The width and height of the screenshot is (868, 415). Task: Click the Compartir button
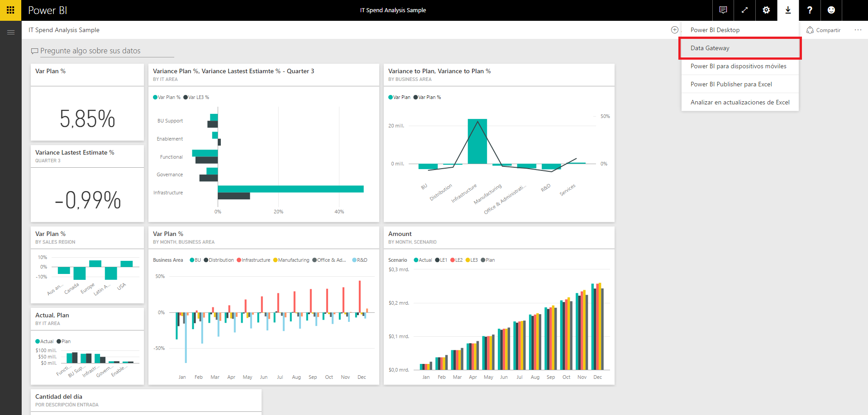pyautogui.click(x=824, y=30)
